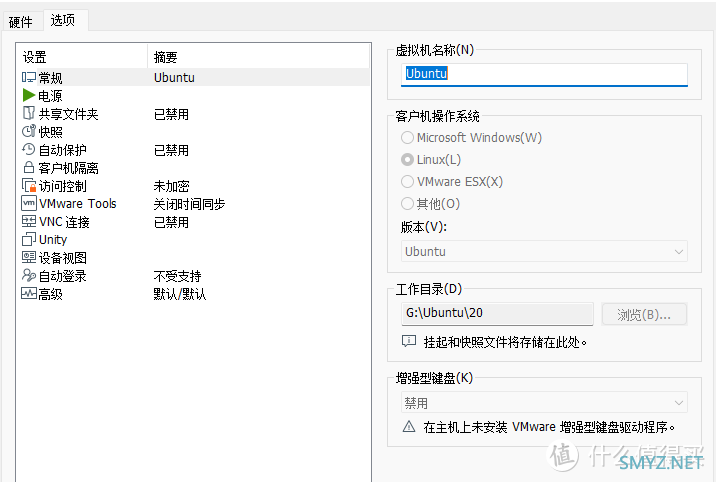
Task: Click the info icon beside 挂起和快照文件 note
Action: (x=409, y=341)
